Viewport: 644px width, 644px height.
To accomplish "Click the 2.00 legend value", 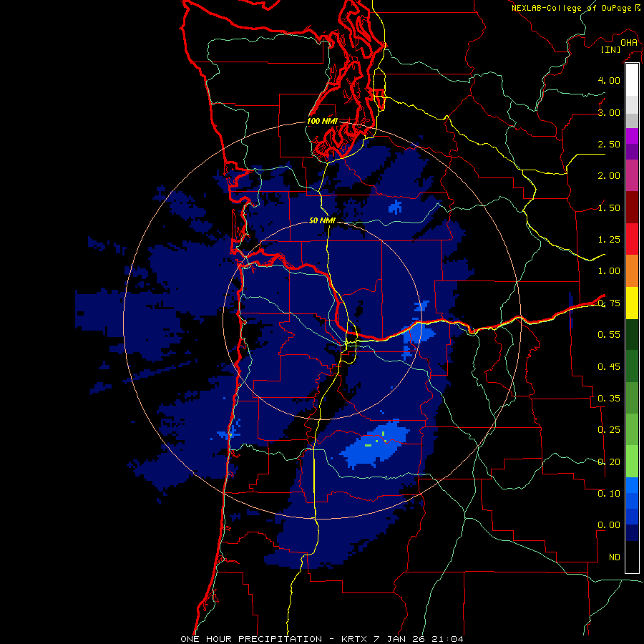I will pyautogui.click(x=609, y=176).
